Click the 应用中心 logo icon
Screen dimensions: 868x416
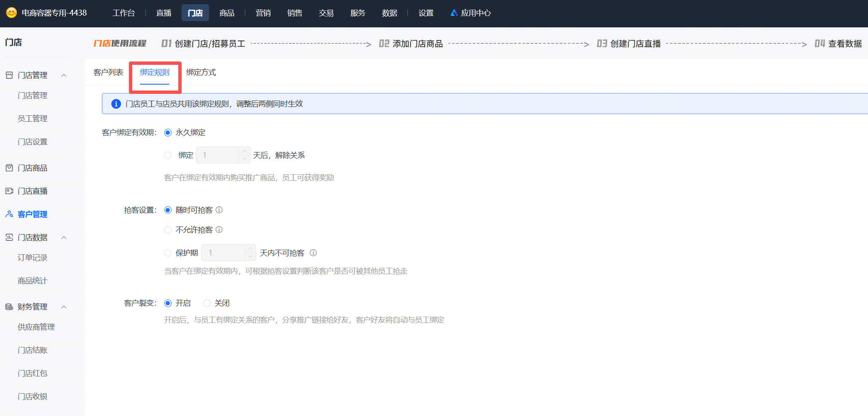click(x=454, y=13)
